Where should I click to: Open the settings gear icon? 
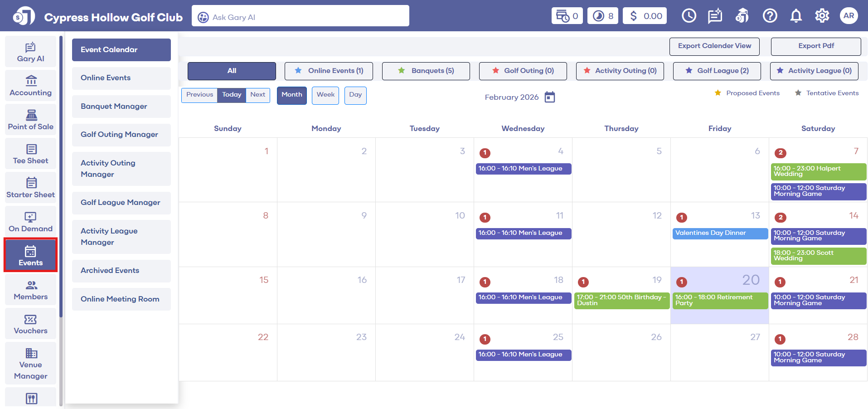[x=822, y=16]
